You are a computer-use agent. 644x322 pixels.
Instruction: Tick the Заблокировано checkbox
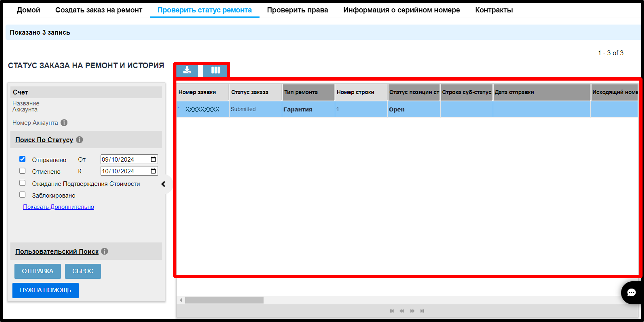point(22,195)
